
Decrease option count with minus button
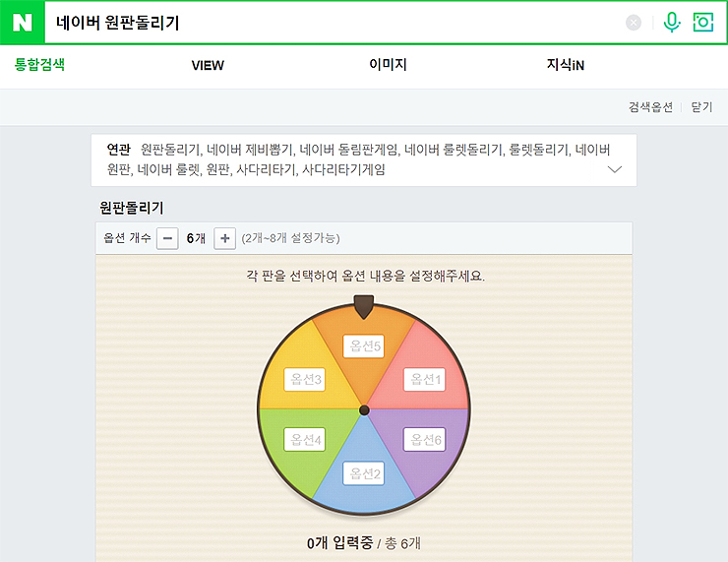pos(167,238)
